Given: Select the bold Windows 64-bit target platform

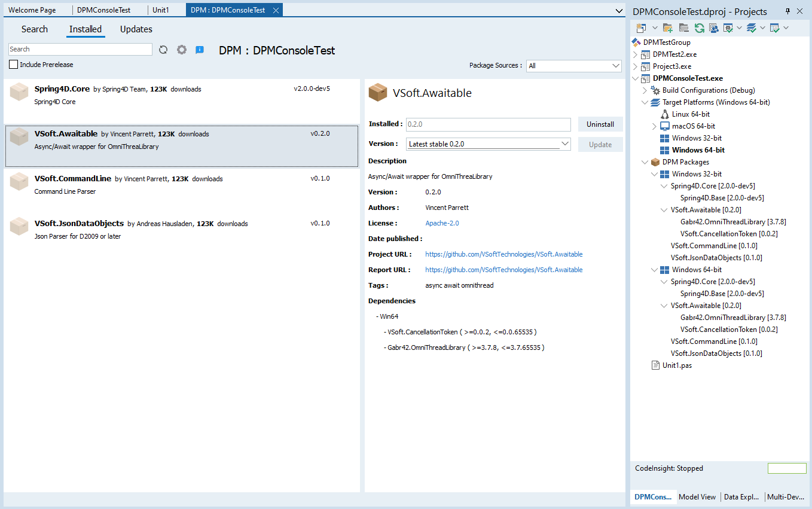Looking at the screenshot, I should point(698,150).
